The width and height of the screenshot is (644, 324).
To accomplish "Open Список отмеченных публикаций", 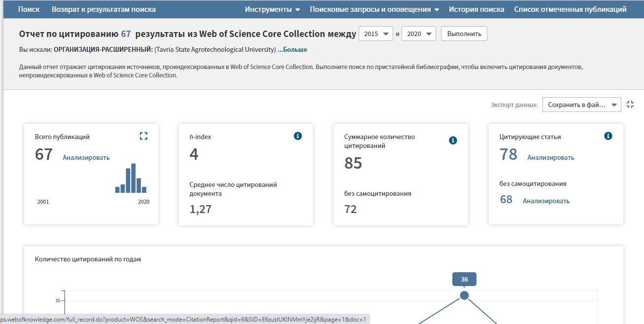I will (570, 9).
